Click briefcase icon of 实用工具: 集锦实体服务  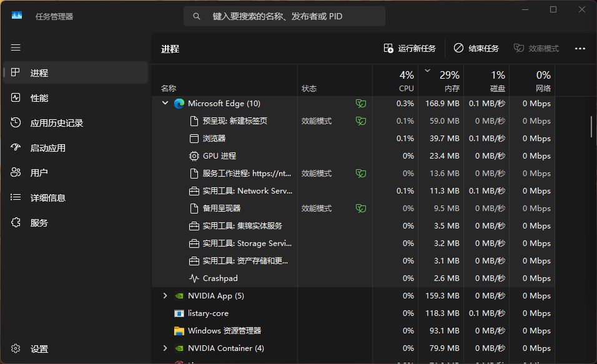[194, 226]
